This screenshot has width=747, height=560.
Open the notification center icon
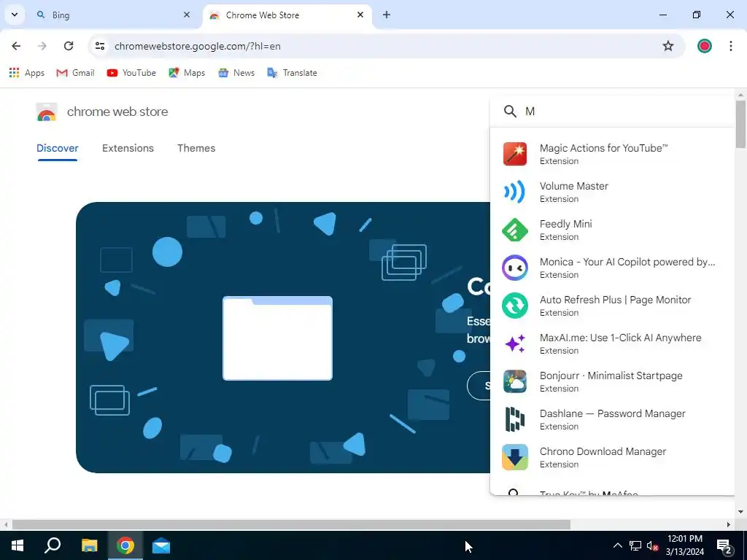[x=724, y=545]
